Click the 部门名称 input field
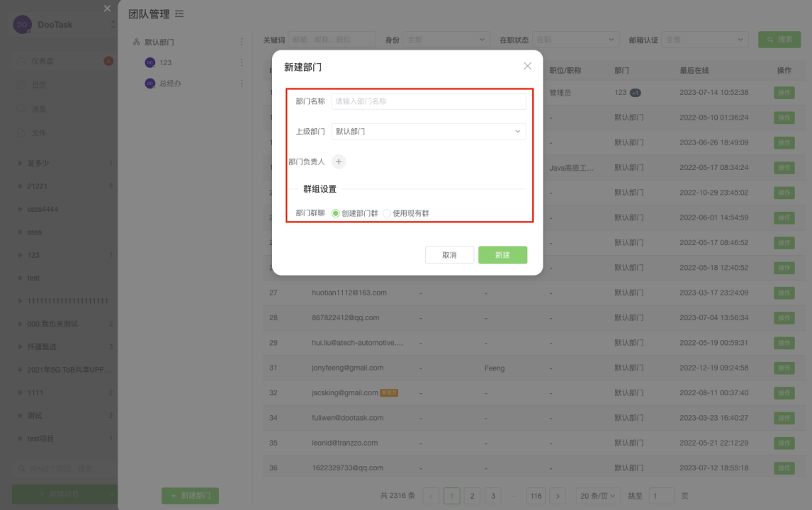 click(429, 101)
